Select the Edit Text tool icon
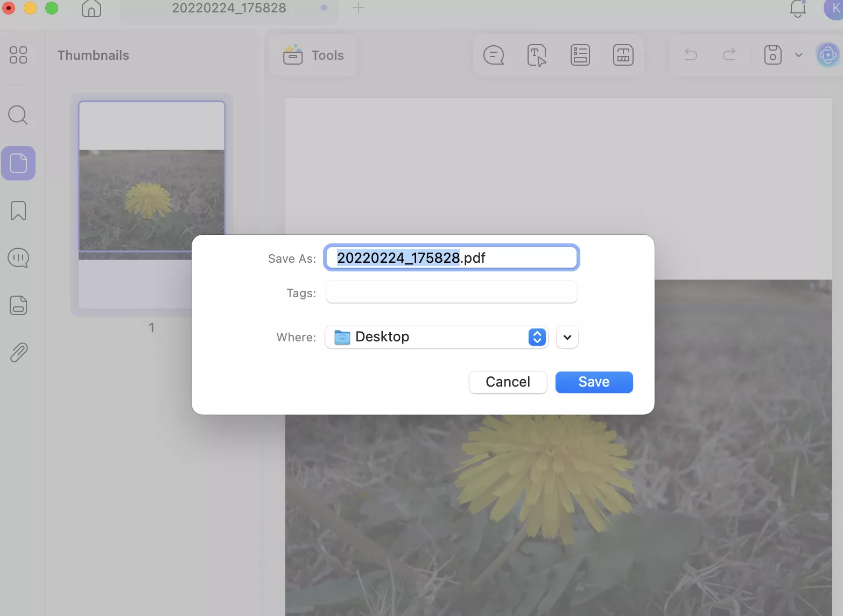The width and height of the screenshot is (843, 616). 537,55
